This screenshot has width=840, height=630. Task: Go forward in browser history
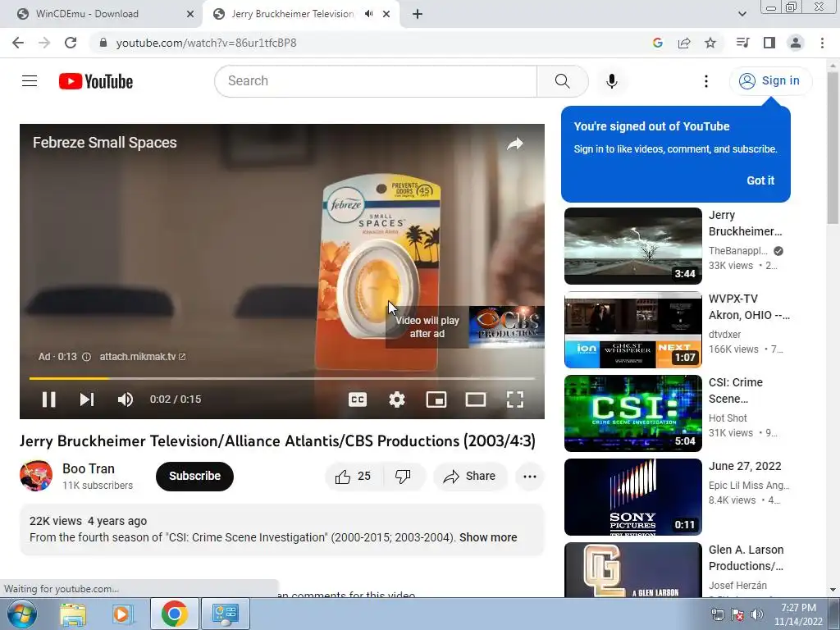pyautogui.click(x=44, y=43)
